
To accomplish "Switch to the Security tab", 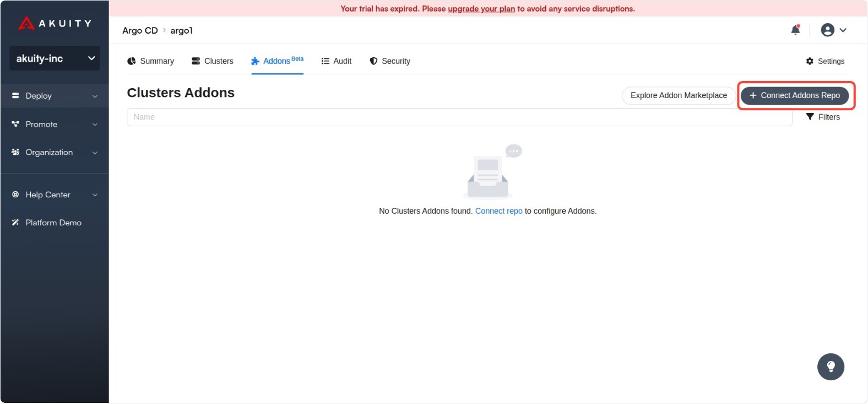I will pyautogui.click(x=390, y=61).
